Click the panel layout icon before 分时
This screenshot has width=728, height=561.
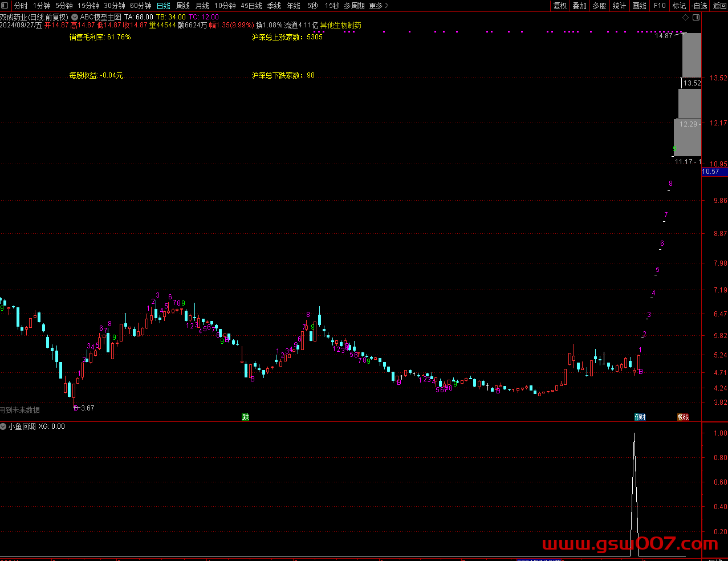pos(5,6)
